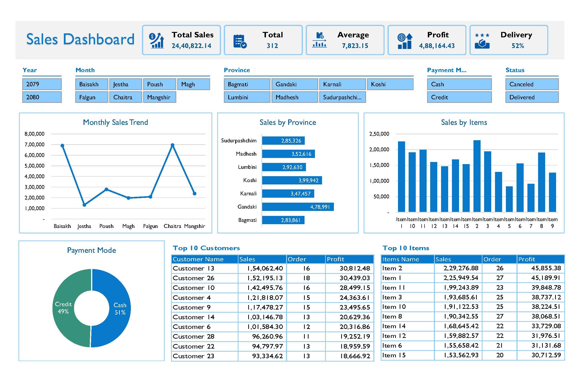Screen dimensions: 588x380
Task: Click the Customer Name column header
Action: (x=205, y=259)
